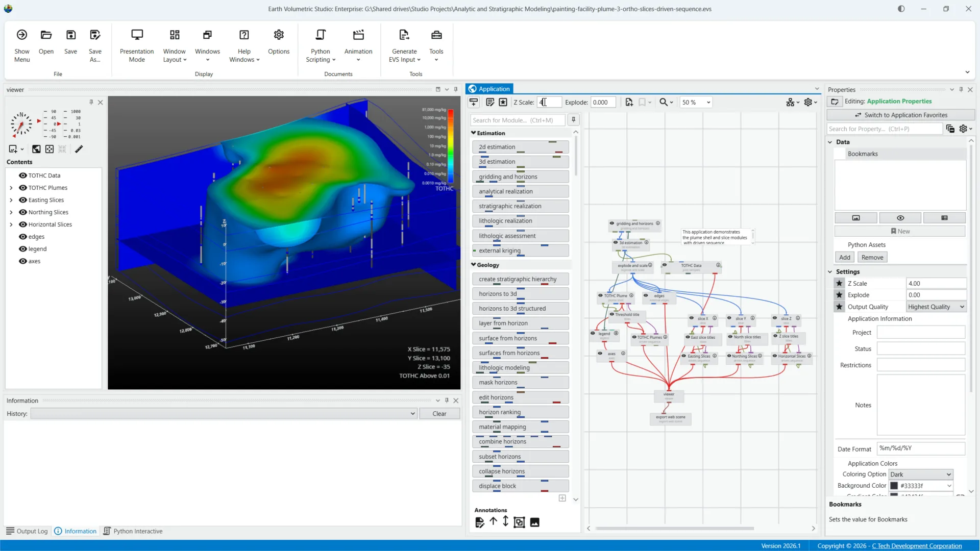Viewport: 980px width, 551px height.
Task: Open the Python Scripting menu
Action: (x=321, y=45)
